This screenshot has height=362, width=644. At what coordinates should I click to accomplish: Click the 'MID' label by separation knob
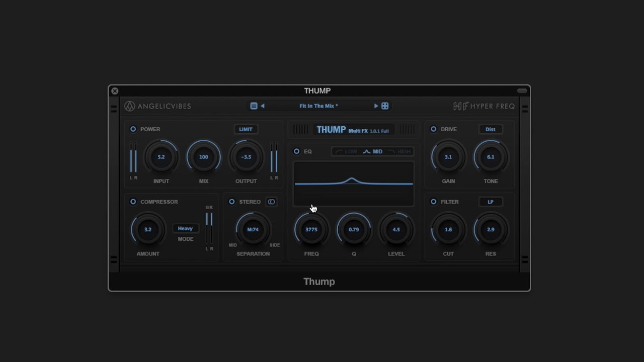pyautogui.click(x=233, y=245)
